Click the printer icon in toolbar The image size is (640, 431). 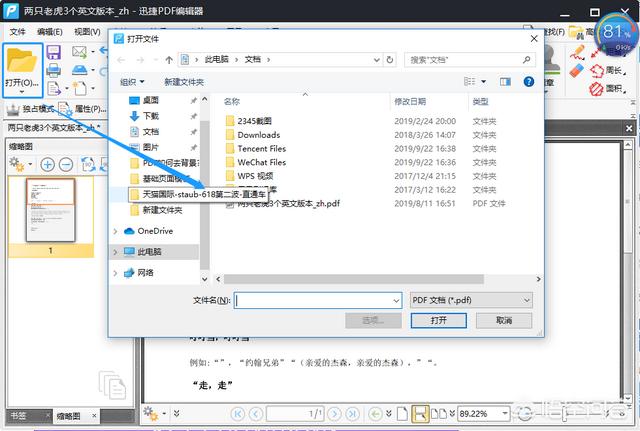53,70
